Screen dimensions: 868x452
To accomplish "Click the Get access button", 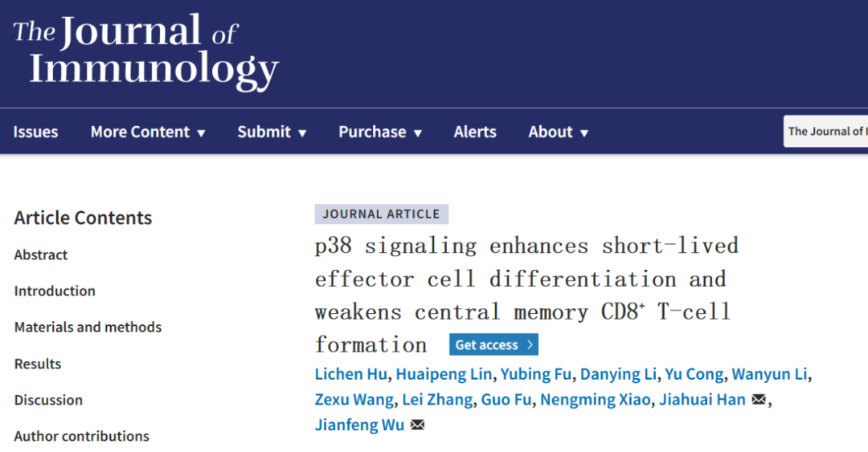I will pos(493,345).
